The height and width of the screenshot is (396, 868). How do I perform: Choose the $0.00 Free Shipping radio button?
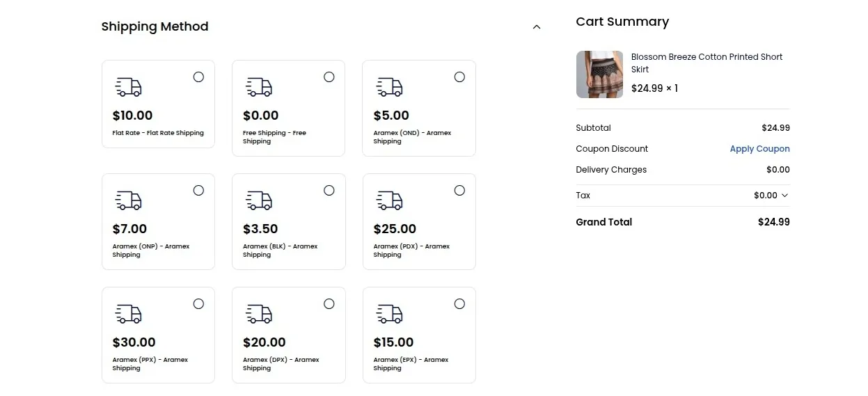[x=329, y=77]
